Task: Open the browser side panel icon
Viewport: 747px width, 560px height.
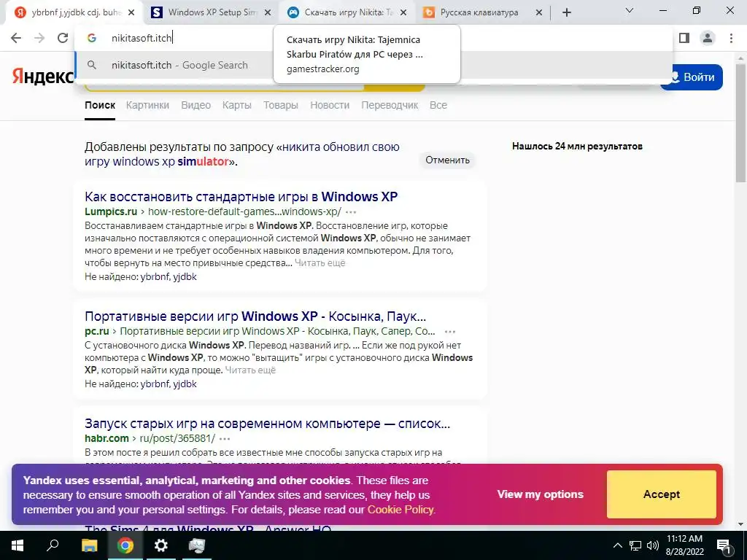Action: 684,38
